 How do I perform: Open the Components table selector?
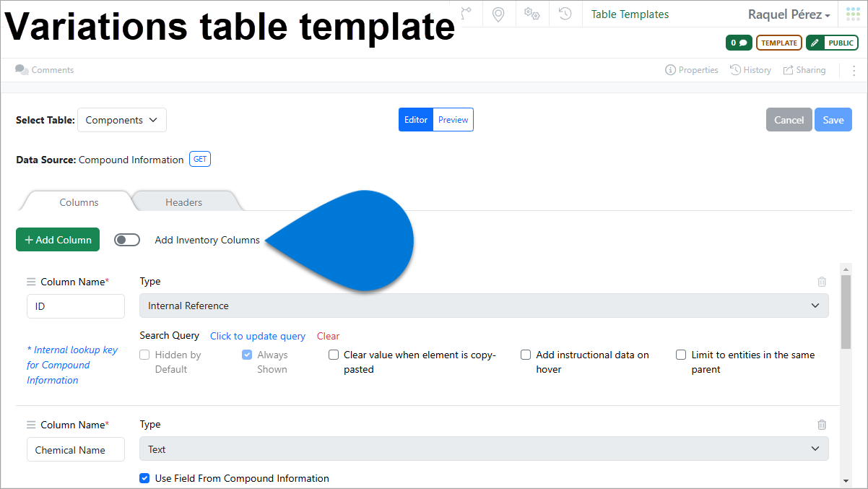121,119
